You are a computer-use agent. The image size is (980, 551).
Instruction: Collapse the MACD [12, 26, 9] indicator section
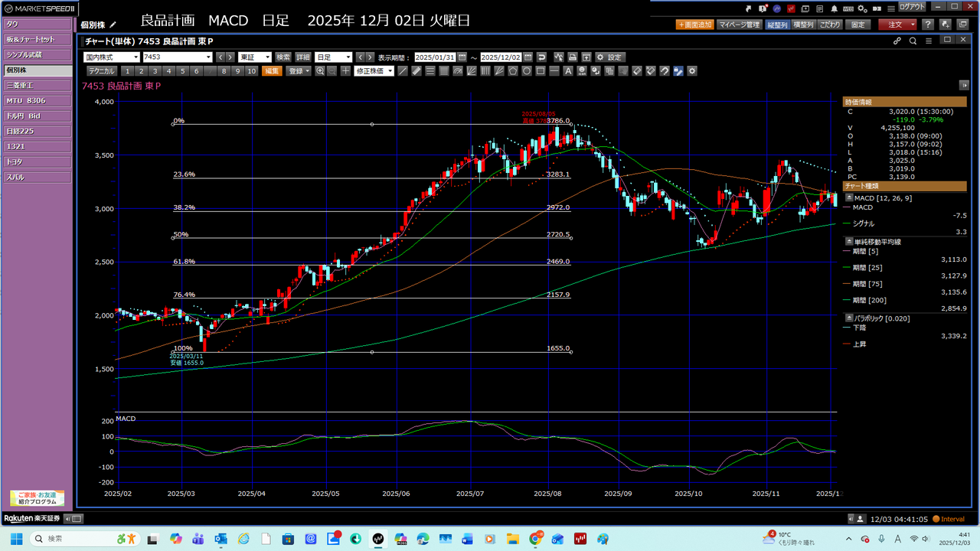point(848,197)
